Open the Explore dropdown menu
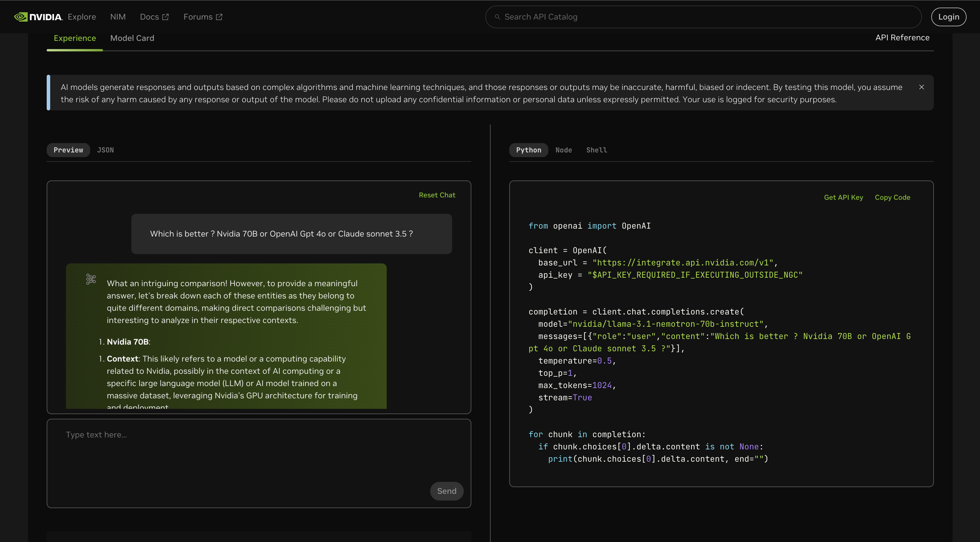This screenshot has height=542, width=980. coord(81,16)
